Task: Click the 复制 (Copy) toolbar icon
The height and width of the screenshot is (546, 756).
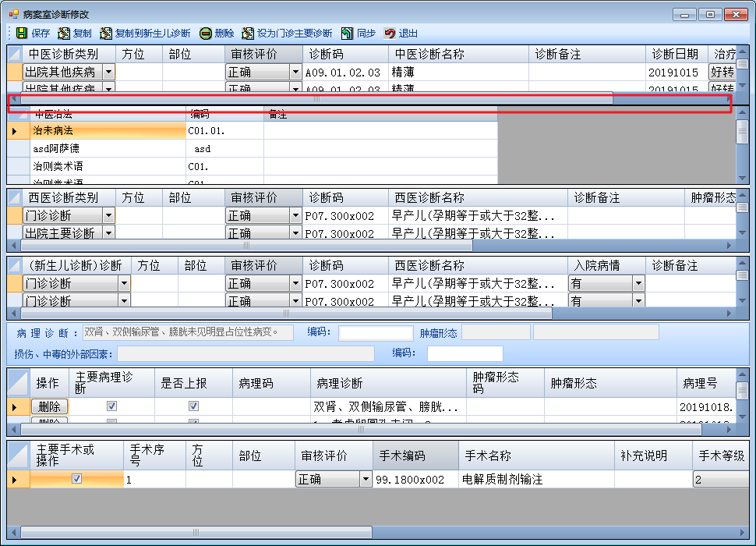Action: (x=64, y=34)
